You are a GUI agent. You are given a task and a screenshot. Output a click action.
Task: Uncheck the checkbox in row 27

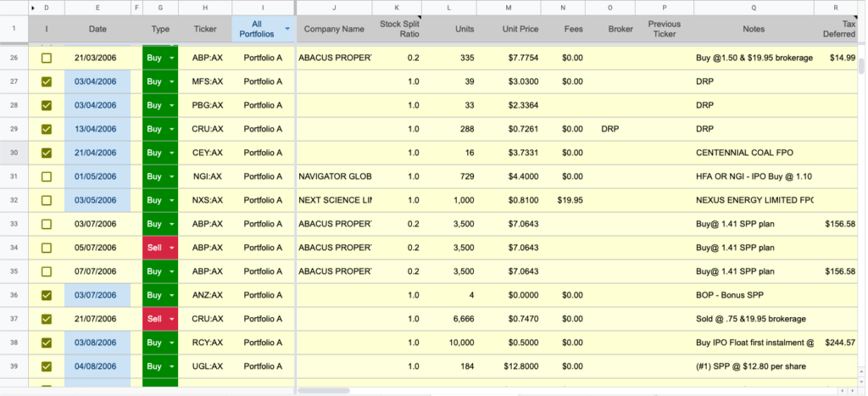(47, 82)
